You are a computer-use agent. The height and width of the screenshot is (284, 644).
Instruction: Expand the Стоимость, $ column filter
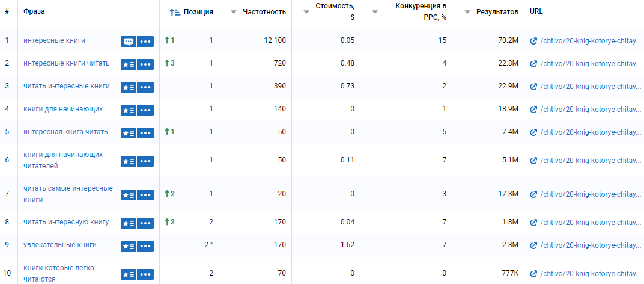pyautogui.click(x=306, y=13)
